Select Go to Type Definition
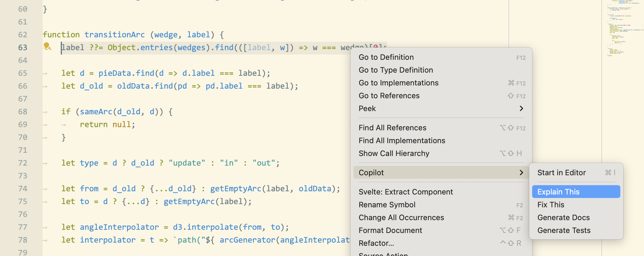 coord(395,70)
